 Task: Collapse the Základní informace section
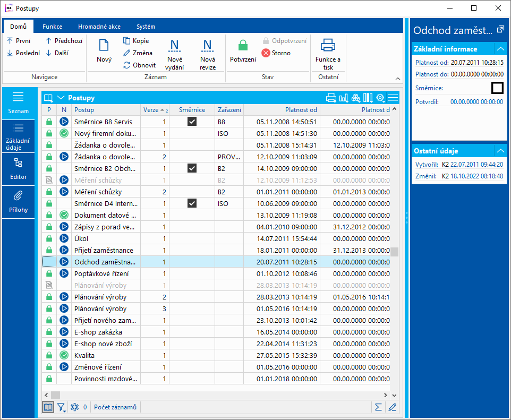pos(500,49)
